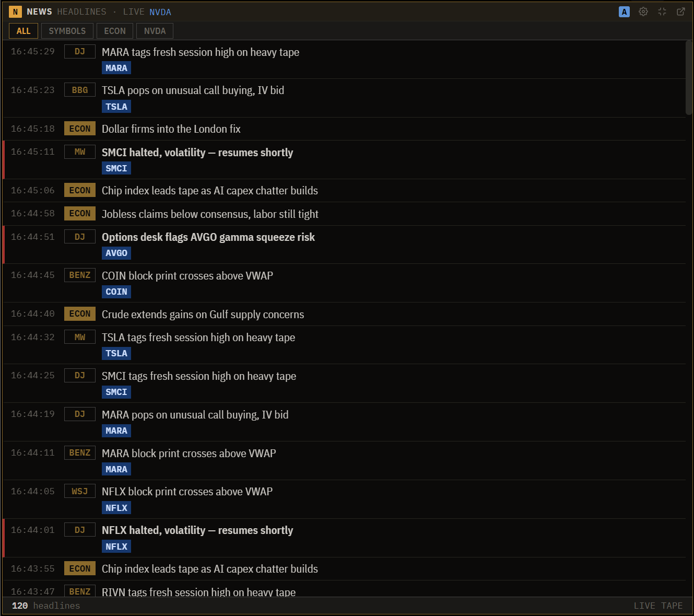Screen dimensions: 694x616
Task: Click the BBG source tag on the TSLA row
Action: click(x=80, y=90)
